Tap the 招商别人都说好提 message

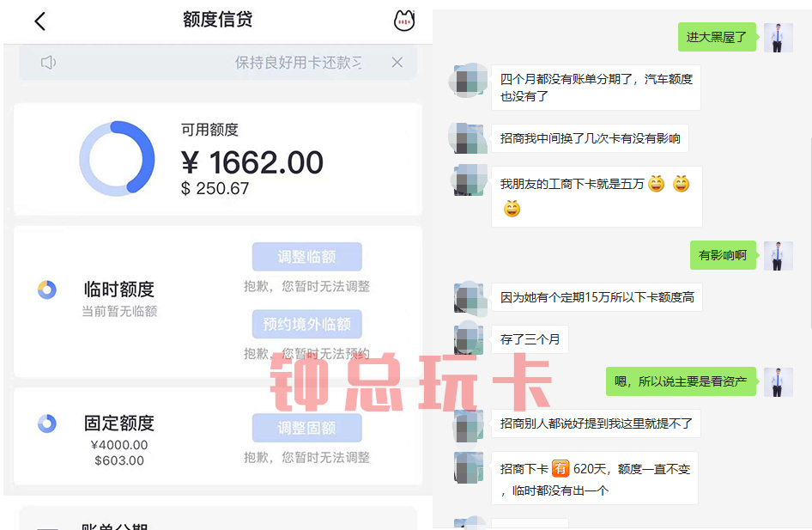tap(596, 423)
